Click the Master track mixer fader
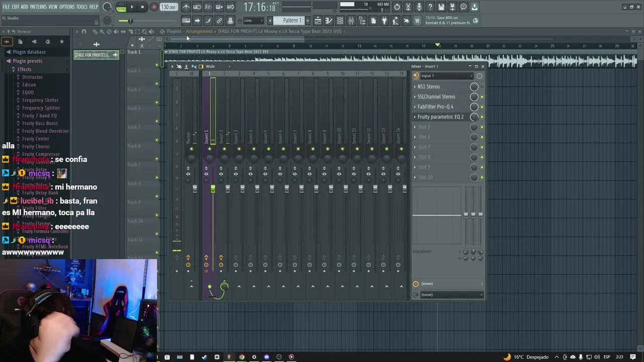Image resolution: width=644 pixels, height=362 pixels. tap(195, 189)
